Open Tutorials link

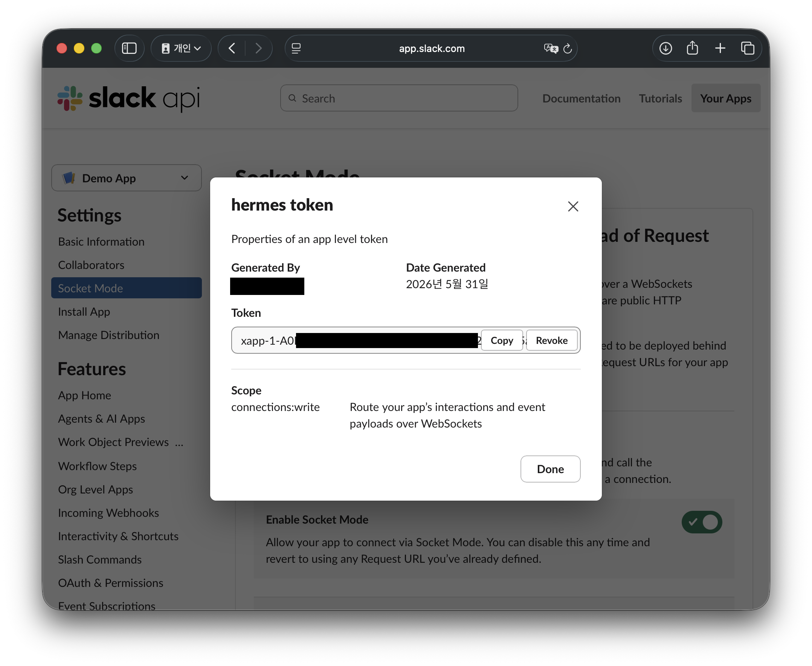660,98
